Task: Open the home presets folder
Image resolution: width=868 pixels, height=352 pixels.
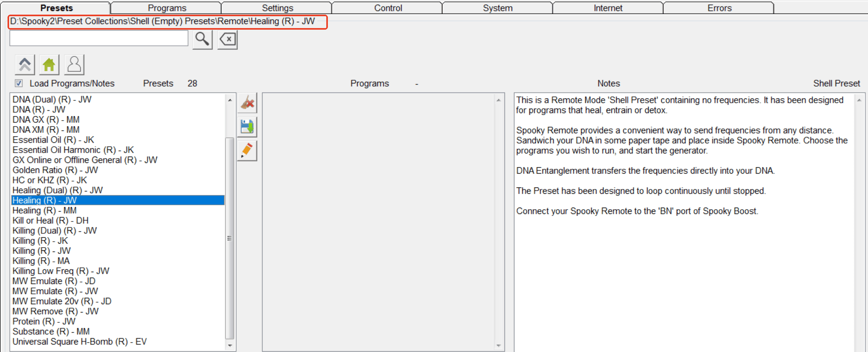Action: 49,64
